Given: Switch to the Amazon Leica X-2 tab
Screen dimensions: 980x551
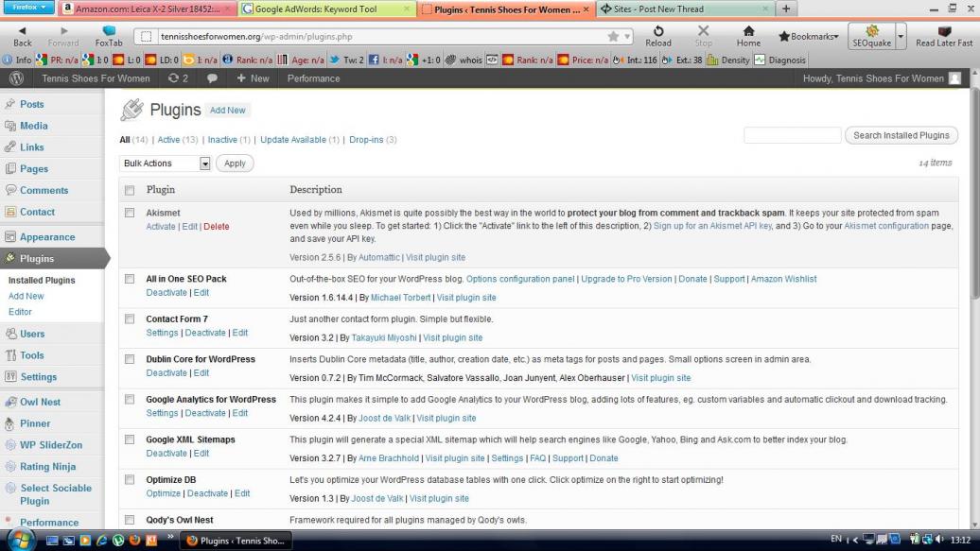Looking at the screenshot, I should (148, 9).
